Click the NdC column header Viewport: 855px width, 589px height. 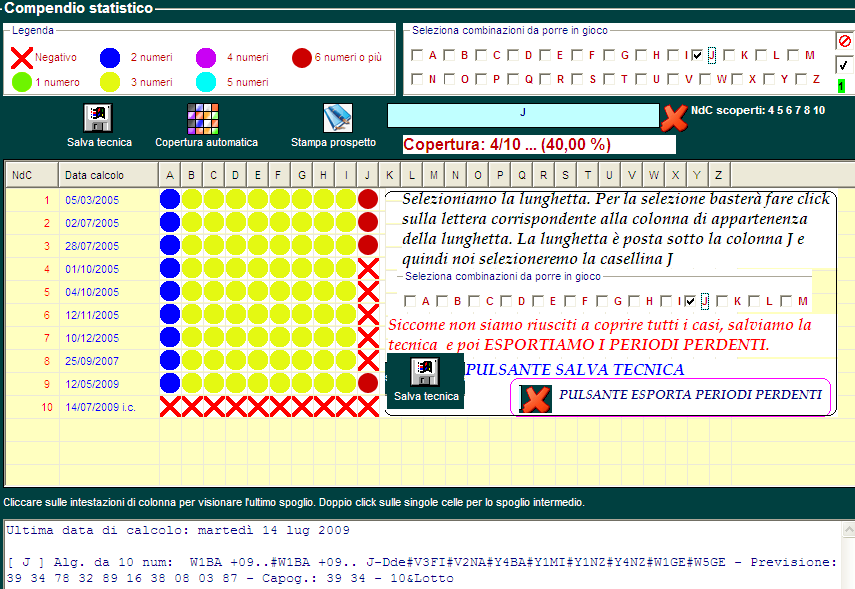click(32, 175)
